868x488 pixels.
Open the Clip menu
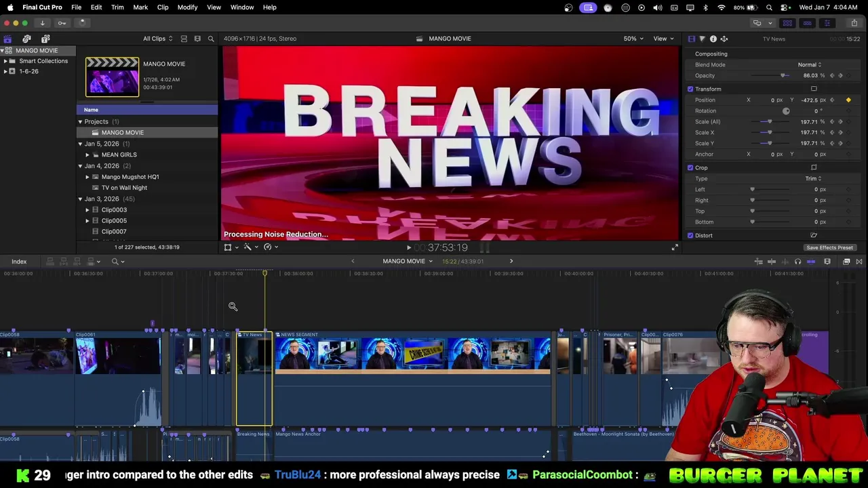[163, 7]
